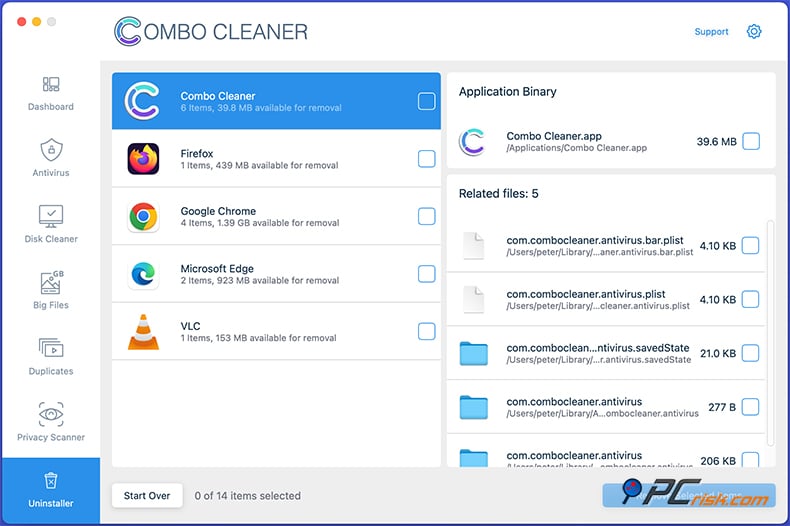This screenshot has height=526, width=790.
Task: Select the Privacy Scanner eye icon
Action: coord(51,414)
